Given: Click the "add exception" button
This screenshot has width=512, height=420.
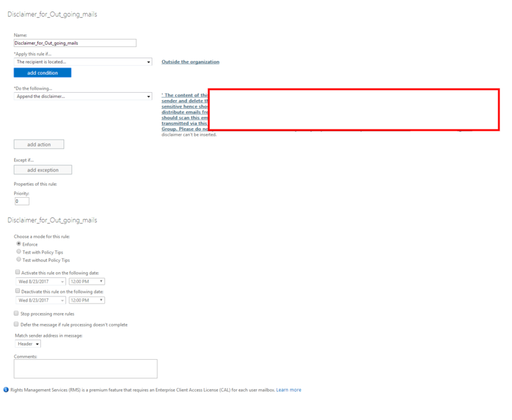Looking at the screenshot, I should click(x=42, y=169).
